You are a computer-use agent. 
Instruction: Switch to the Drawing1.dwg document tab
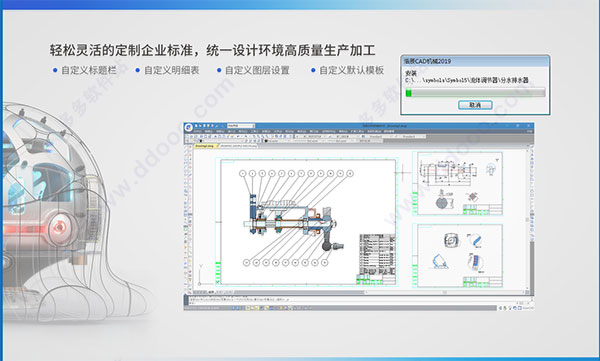(x=205, y=146)
